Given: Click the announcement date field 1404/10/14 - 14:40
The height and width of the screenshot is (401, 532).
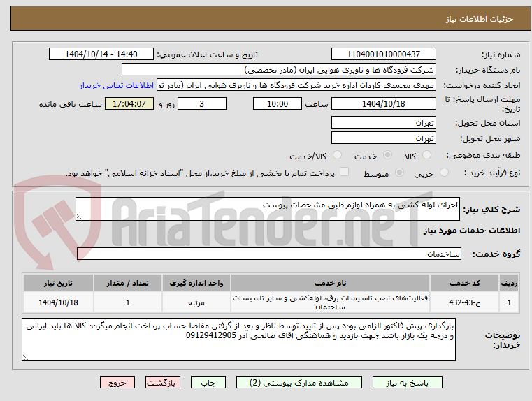Looking at the screenshot, I should coord(101,54).
